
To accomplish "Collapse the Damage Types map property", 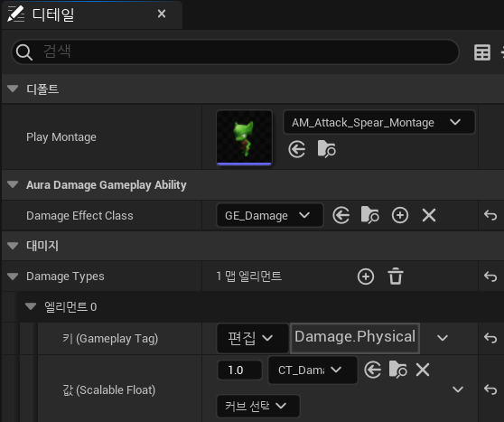I will click(13, 277).
